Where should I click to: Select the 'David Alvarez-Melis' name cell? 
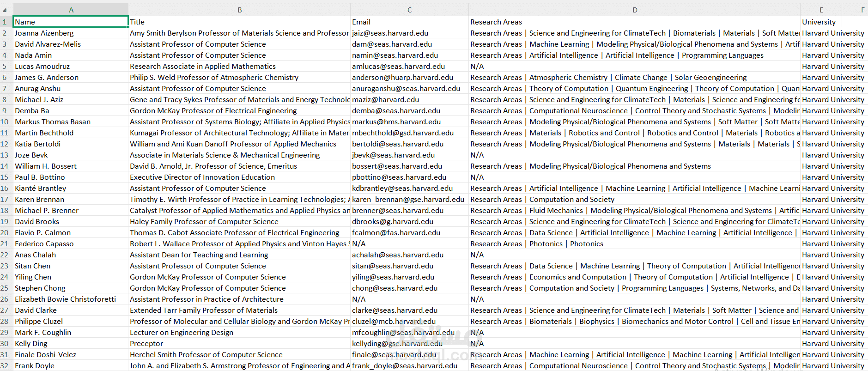[71, 44]
